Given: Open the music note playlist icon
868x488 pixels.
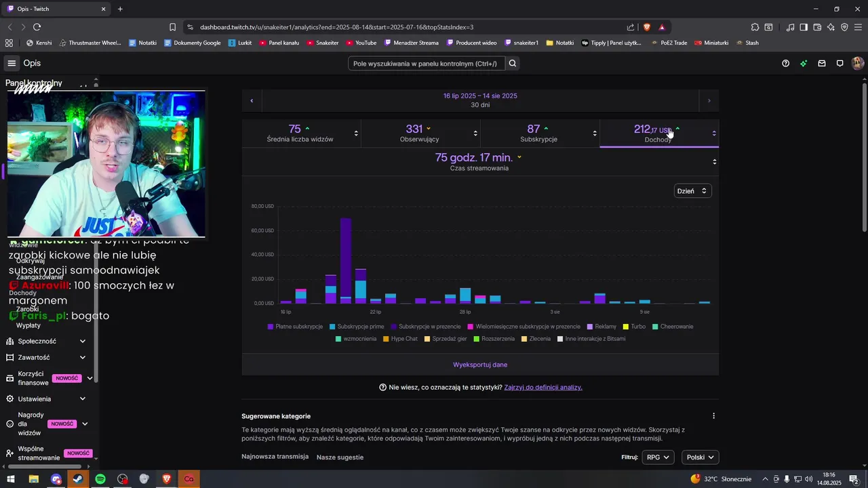Looking at the screenshot, I should click(791, 27).
